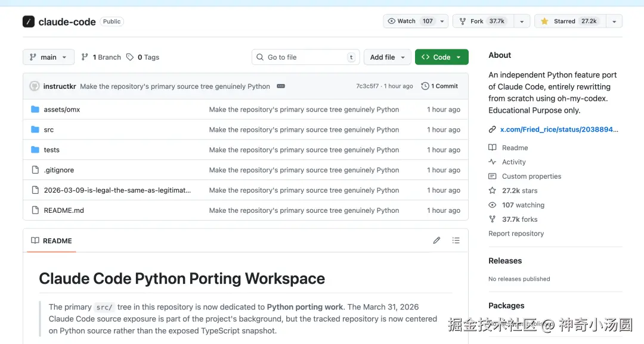Edit README with the pencil icon

(436, 241)
